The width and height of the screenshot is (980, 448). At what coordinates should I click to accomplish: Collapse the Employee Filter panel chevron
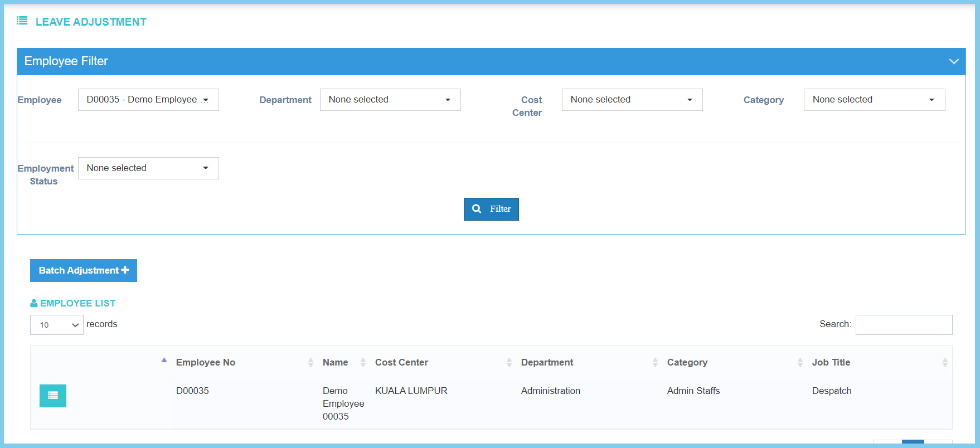953,61
